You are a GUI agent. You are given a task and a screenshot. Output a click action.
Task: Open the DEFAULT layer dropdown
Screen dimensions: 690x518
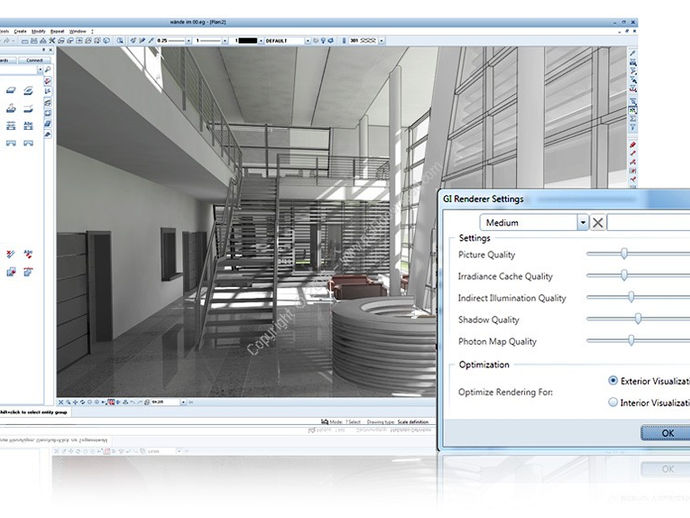click(308, 40)
